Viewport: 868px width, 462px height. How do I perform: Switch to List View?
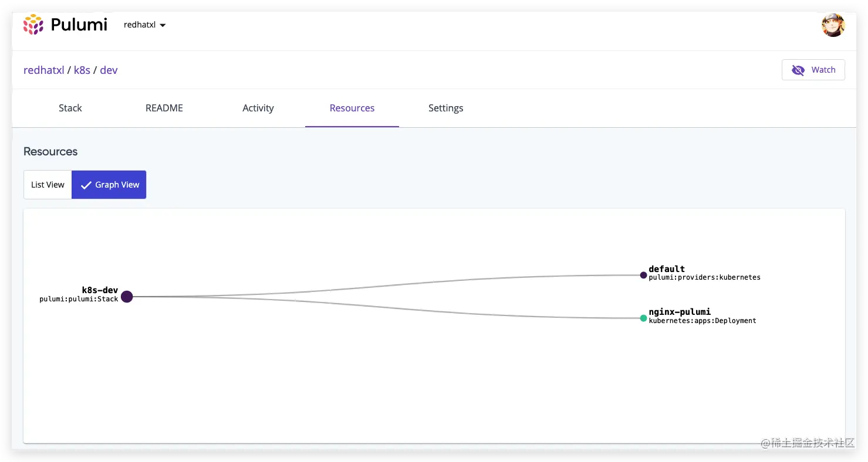click(48, 185)
